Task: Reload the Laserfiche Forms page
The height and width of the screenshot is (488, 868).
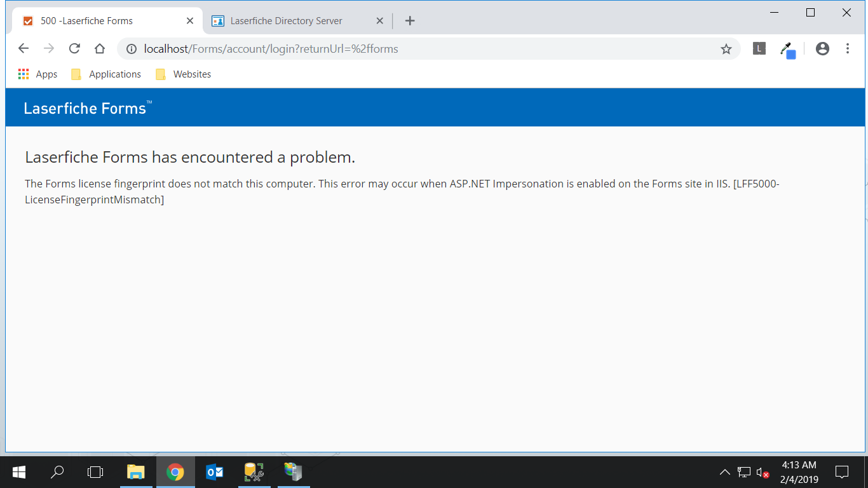Action: click(x=74, y=49)
